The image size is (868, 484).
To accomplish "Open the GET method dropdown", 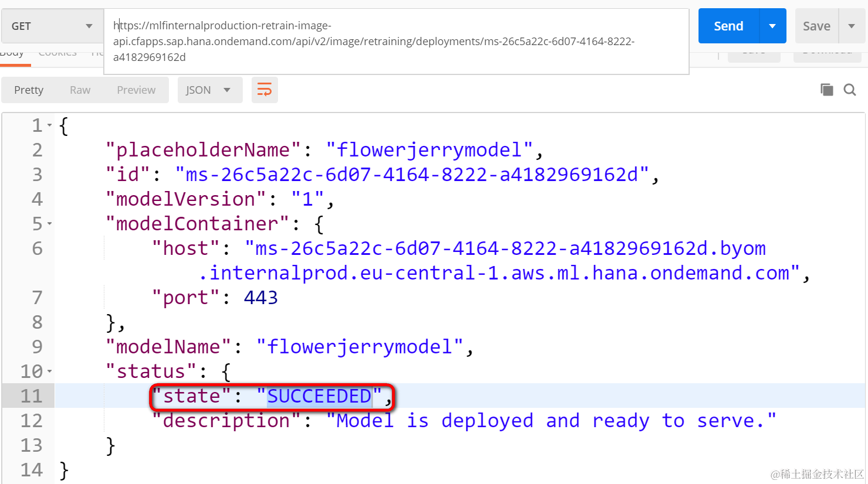I will (51, 26).
